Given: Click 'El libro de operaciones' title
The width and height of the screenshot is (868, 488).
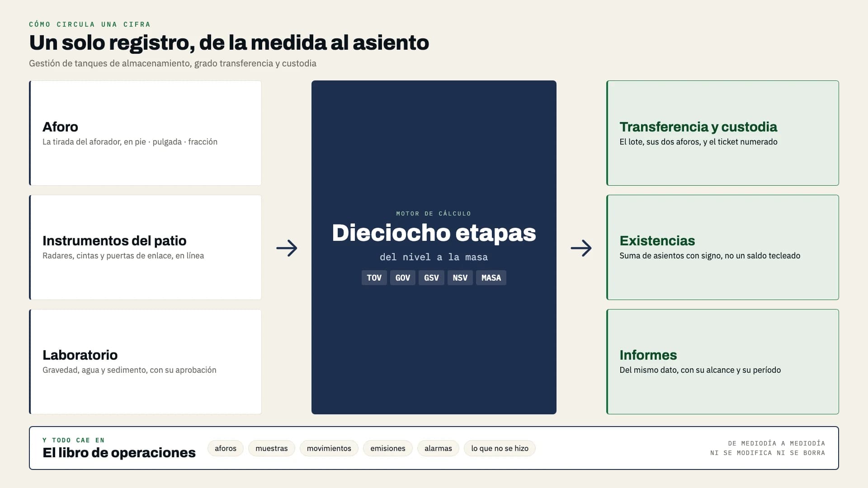Looking at the screenshot, I should tap(119, 453).
